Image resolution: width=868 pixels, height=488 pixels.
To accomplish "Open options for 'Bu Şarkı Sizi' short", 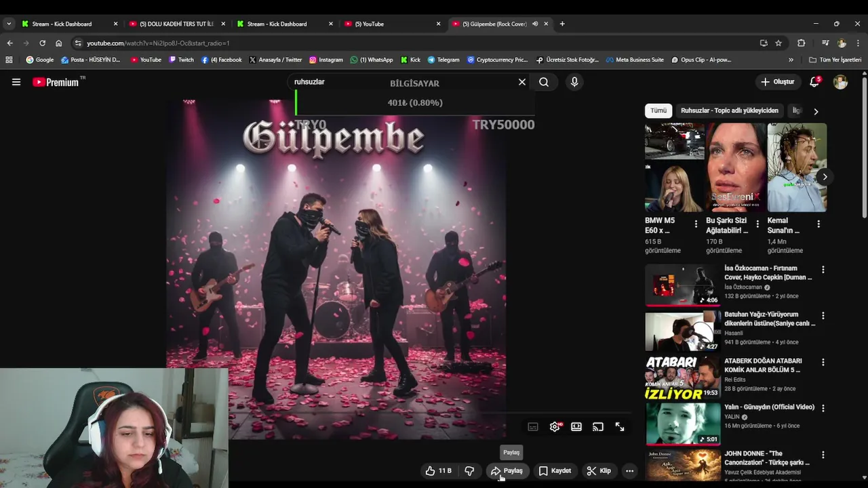I will pos(757,224).
